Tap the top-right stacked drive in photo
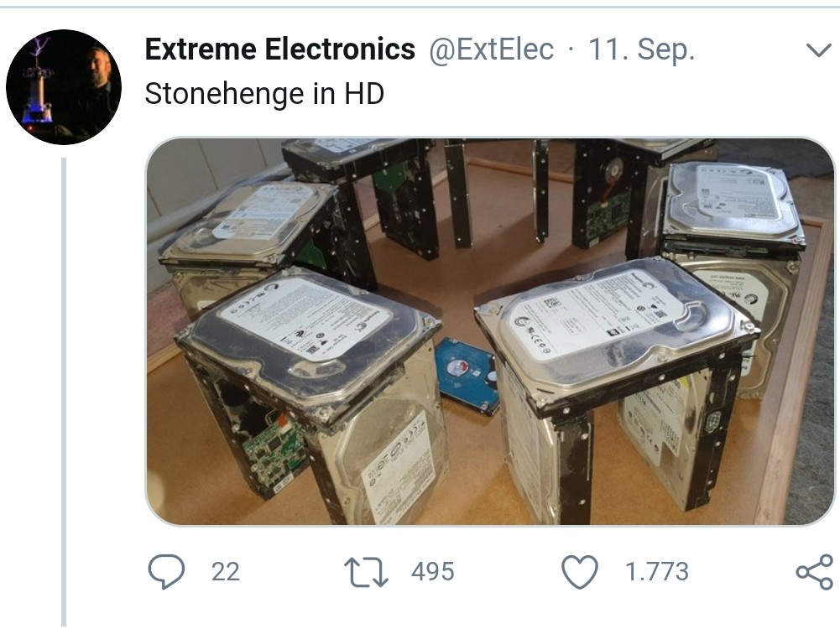Image resolution: width=840 pixels, height=629 pixels. [x=733, y=205]
